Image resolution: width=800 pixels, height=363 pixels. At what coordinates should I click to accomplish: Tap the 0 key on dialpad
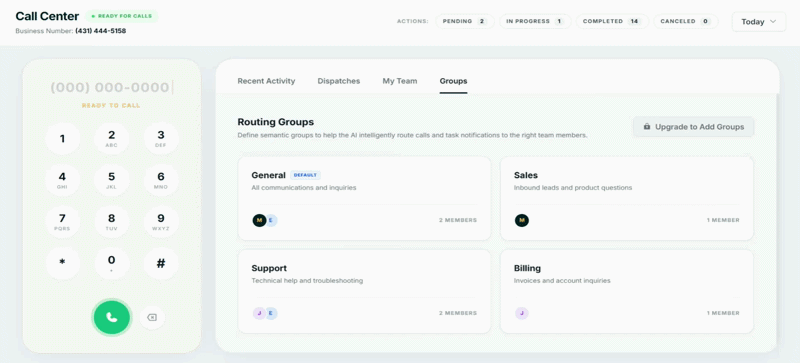click(112, 263)
